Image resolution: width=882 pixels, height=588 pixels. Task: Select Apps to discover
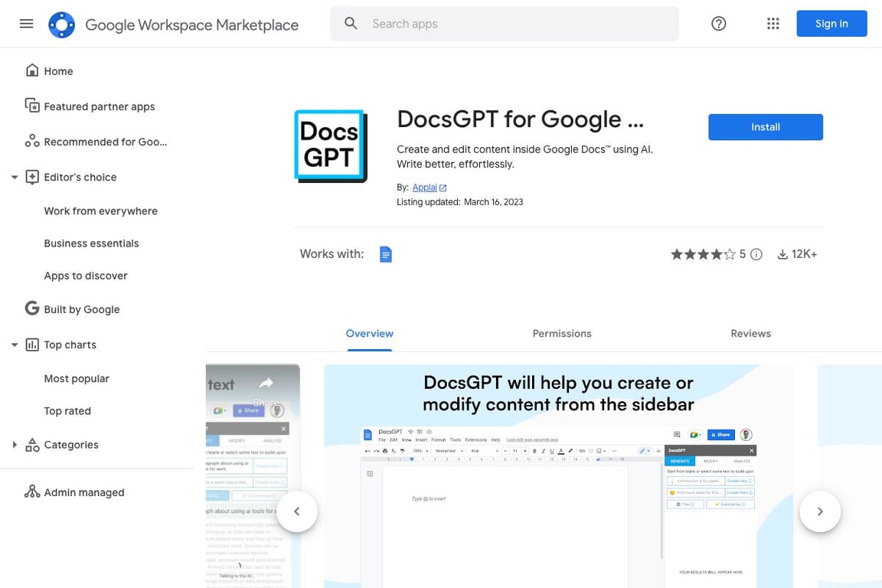click(86, 276)
